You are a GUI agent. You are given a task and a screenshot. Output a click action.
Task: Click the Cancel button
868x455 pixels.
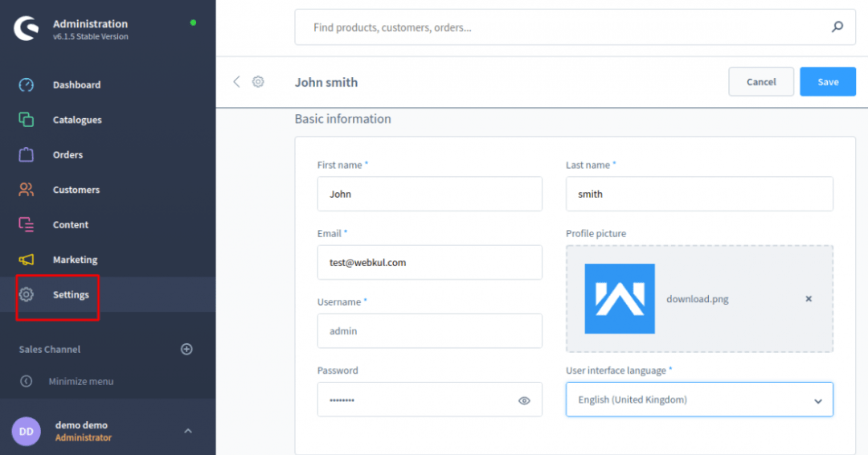pyautogui.click(x=761, y=82)
